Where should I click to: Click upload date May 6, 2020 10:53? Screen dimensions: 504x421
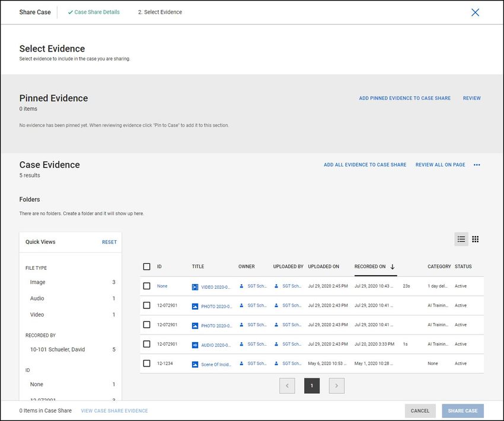click(327, 363)
